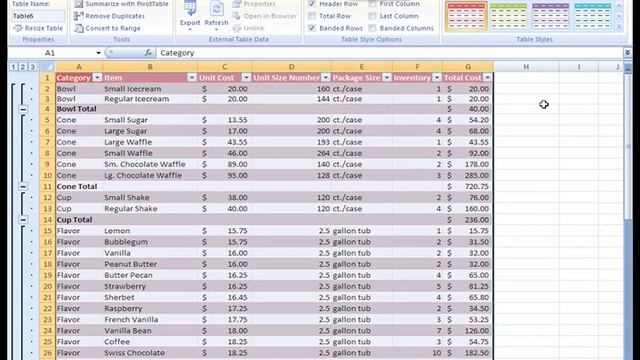
Task: Select the 182.50 total cost cell
Action: click(468, 353)
